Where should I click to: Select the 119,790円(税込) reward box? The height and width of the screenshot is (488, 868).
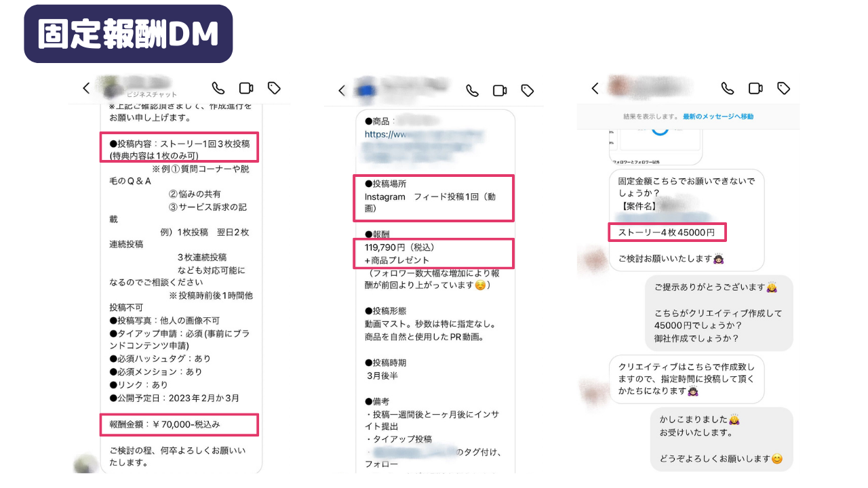[433, 253]
